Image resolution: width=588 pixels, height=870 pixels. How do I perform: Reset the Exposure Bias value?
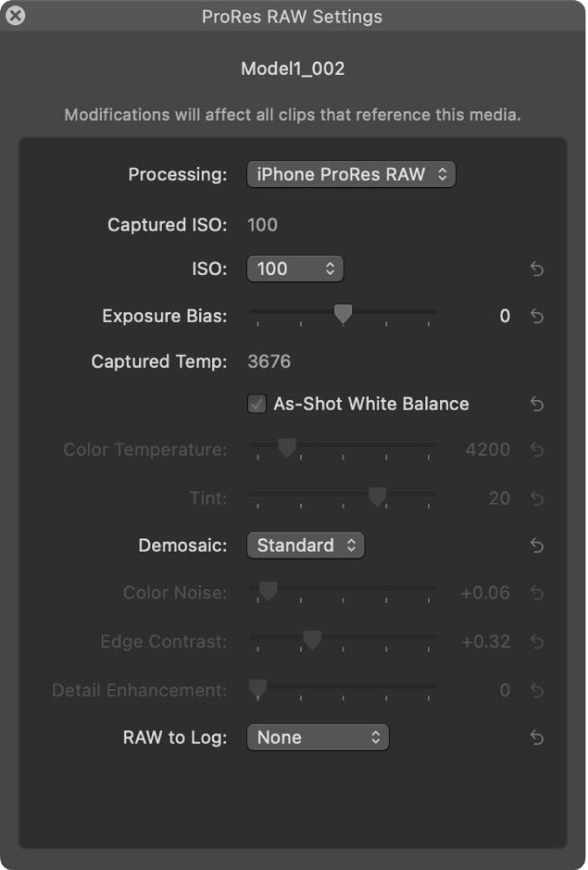tap(536, 317)
